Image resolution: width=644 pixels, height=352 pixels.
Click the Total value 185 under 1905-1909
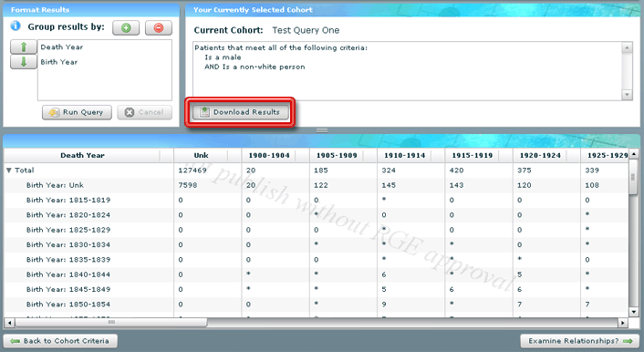point(321,170)
